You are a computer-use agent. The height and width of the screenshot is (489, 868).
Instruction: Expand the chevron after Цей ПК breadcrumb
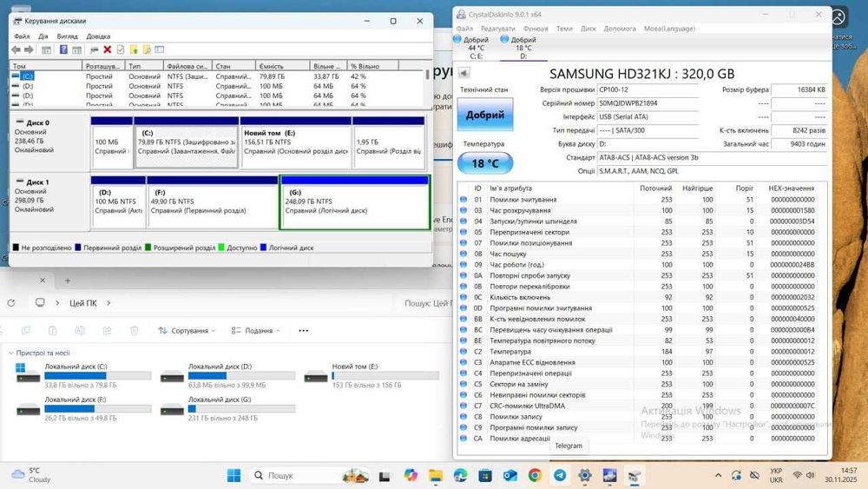point(108,303)
